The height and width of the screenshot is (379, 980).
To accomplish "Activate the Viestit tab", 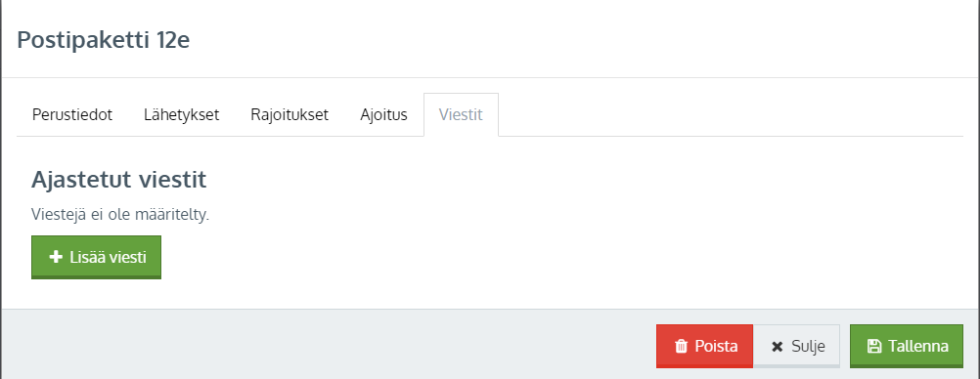I will [461, 115].
